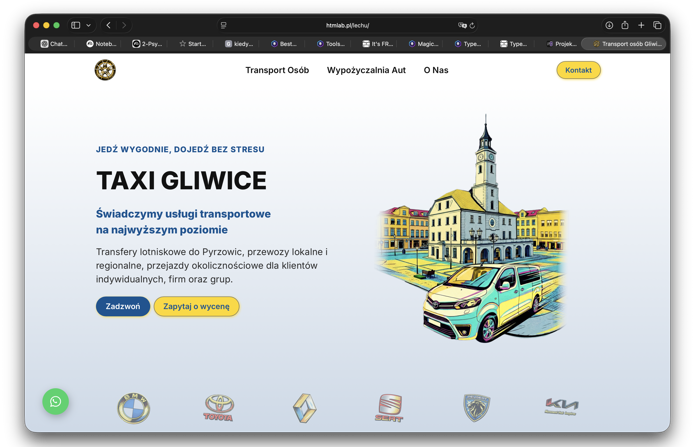Click the site logo in header

tap(105, 70)
